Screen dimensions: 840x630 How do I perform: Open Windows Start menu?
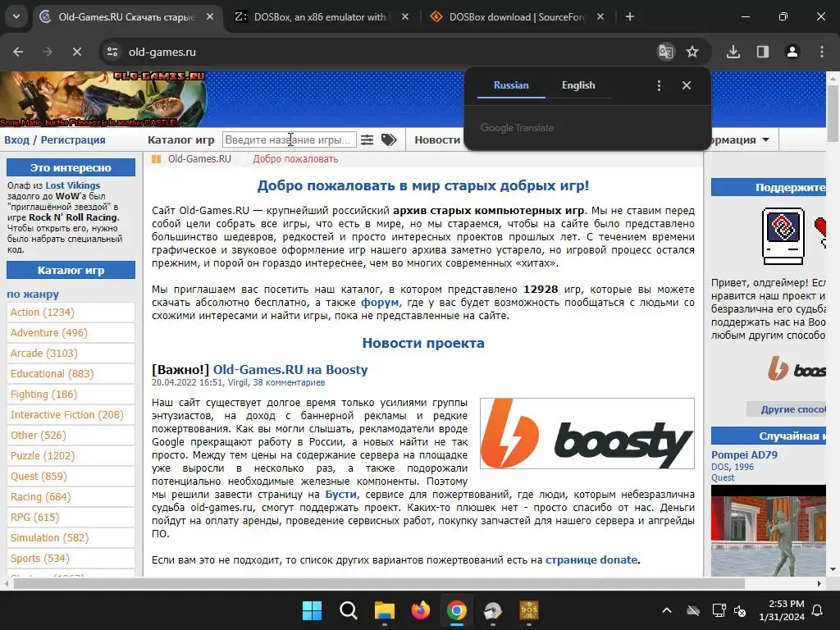click(x=312, y=610)
